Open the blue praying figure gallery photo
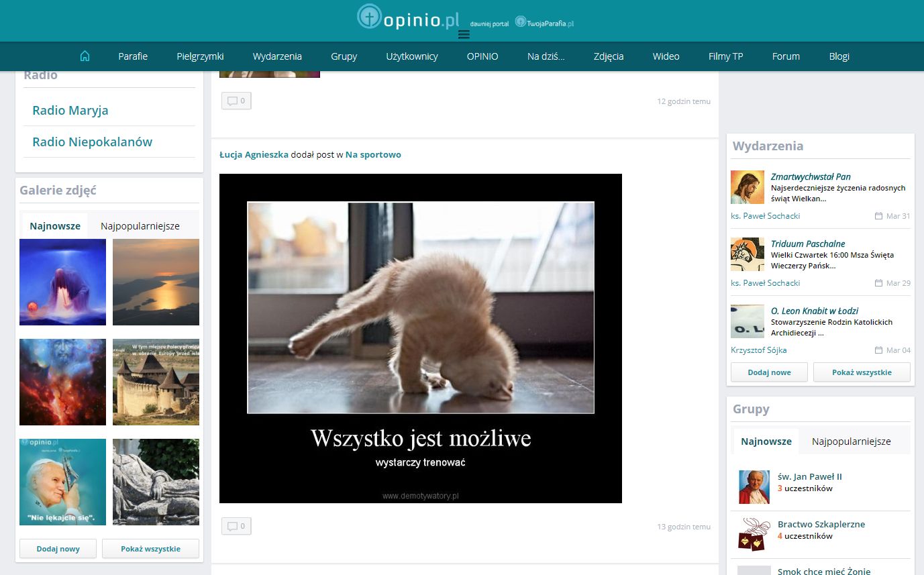This screenshot has height=575, width=924. coord(62,282)
